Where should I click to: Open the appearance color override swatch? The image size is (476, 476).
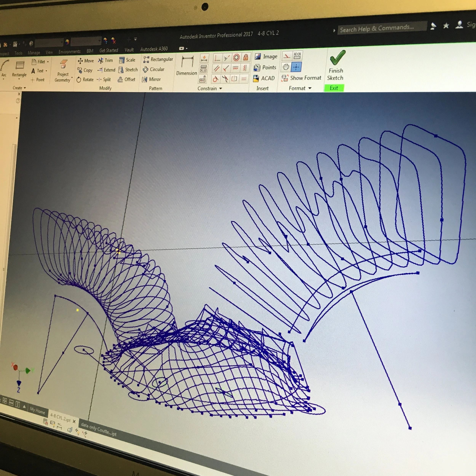pos(67,42)
